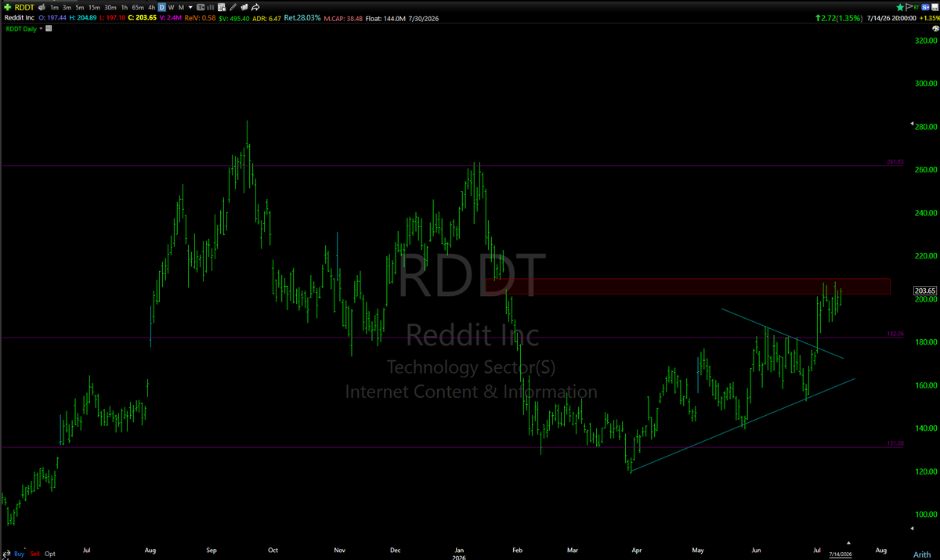Click the $V: 495.40 readout
The height and width of the screenshot is (560, 940).
233,18
